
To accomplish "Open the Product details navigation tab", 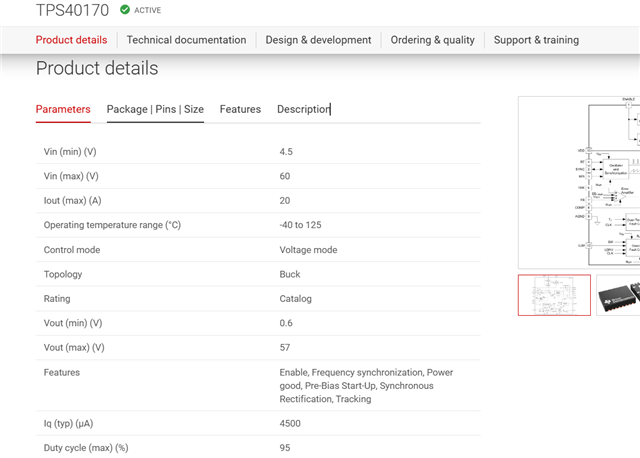I will [x=71, y=40].
